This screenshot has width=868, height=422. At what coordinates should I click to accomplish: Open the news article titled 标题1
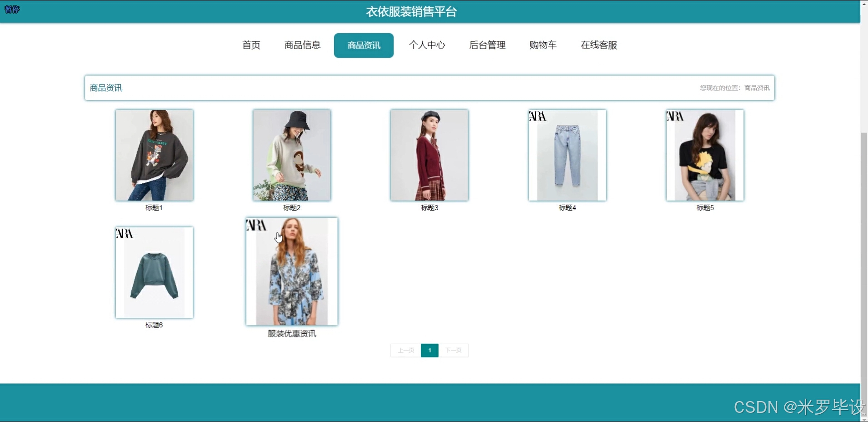tap(154, 155)
